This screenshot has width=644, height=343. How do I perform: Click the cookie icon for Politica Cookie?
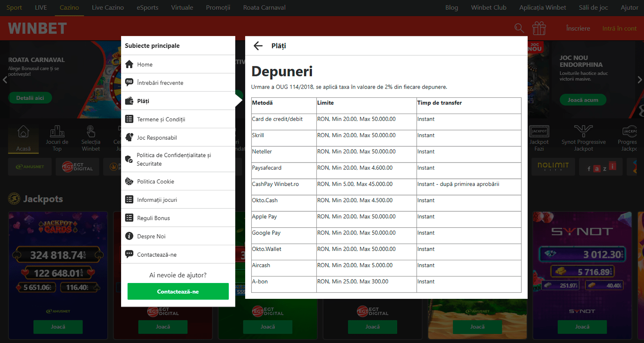coord(129,181)
